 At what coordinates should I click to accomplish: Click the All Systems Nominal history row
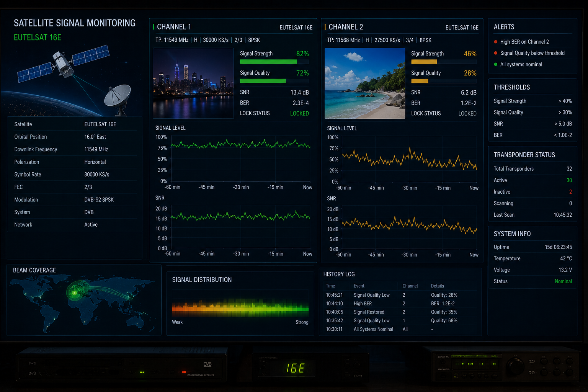pos(401,329)
